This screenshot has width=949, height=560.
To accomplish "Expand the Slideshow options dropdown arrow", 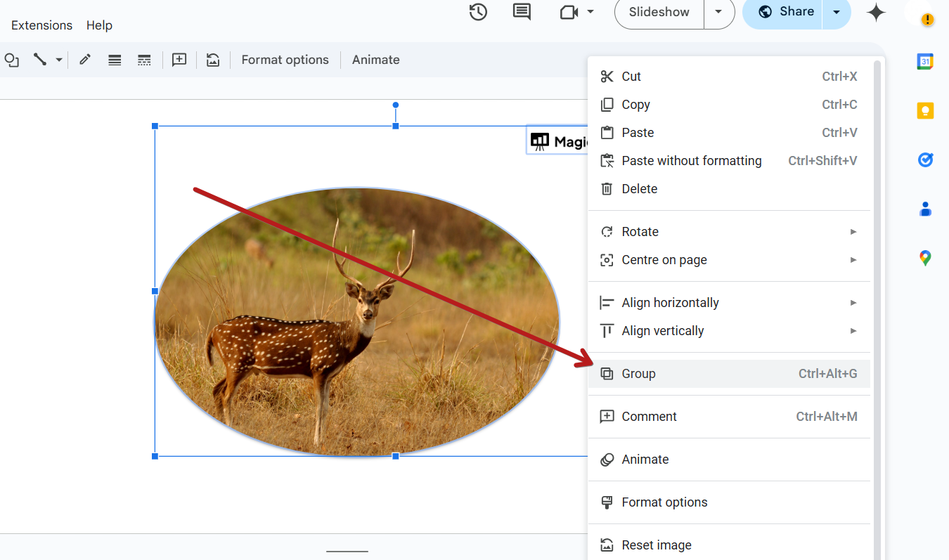I will click(x=718, y=12).
